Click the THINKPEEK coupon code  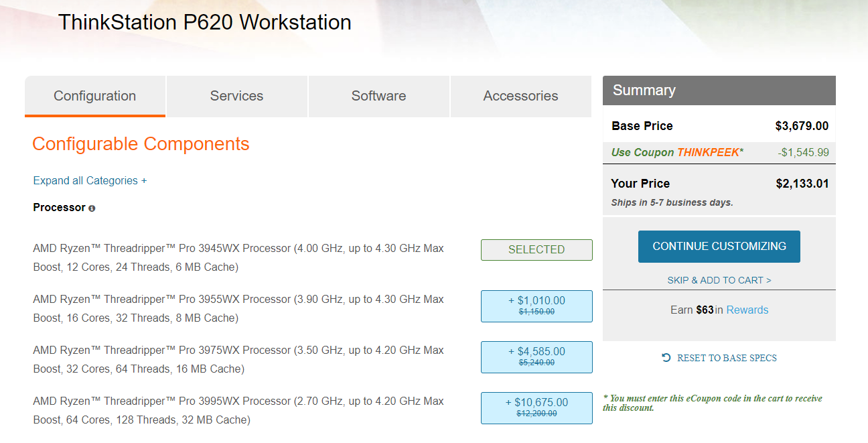click(x=708, y=152)
